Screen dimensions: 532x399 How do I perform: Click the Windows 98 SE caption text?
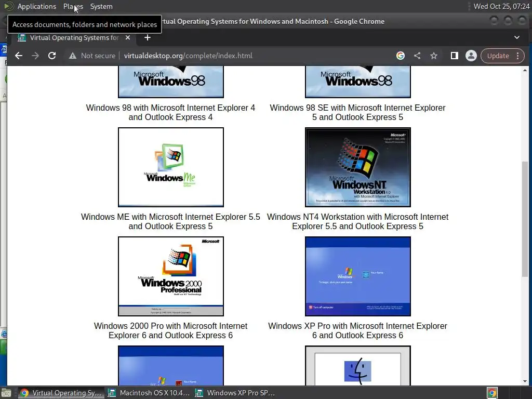pos(357,112)
